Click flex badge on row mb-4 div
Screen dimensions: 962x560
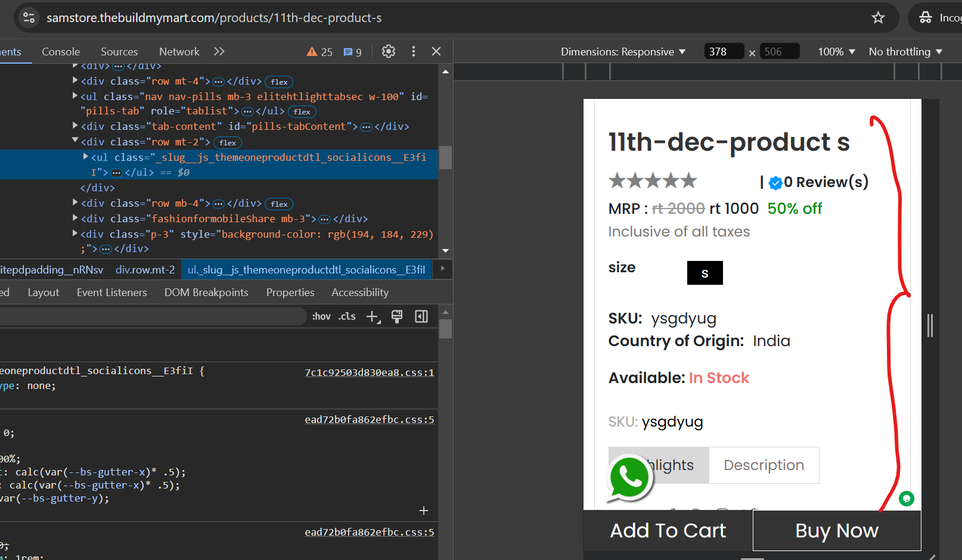coord(279,204)
